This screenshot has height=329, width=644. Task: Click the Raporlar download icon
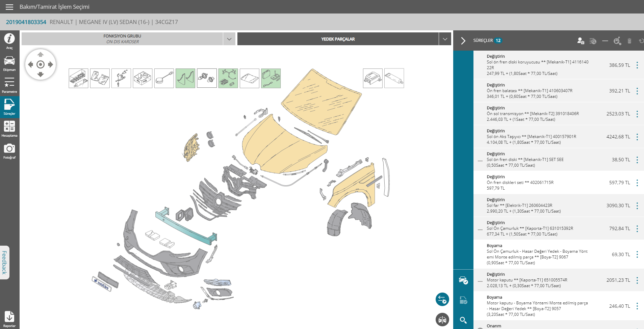click(9, 319)
